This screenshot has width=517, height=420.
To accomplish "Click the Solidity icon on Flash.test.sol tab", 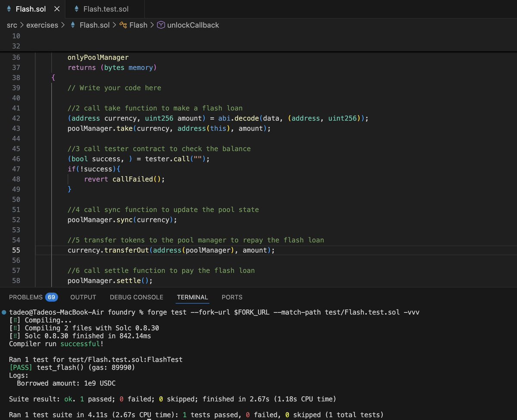I will 77,8.
